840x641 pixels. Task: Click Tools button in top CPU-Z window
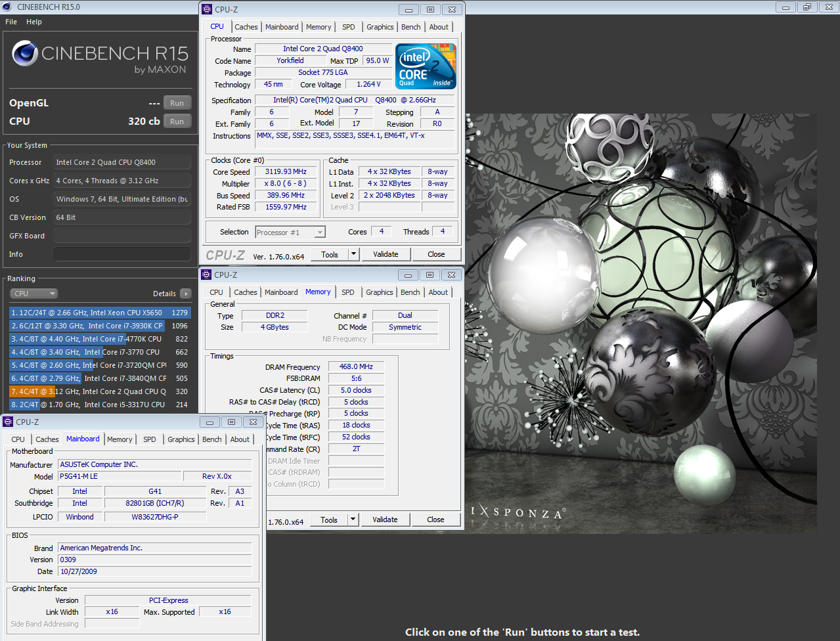330,254
